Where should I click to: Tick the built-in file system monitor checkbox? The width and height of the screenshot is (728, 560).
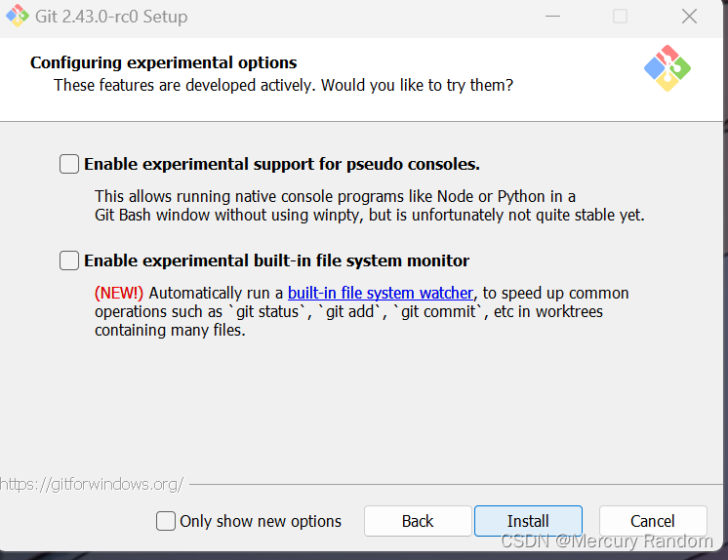[69, 260]
